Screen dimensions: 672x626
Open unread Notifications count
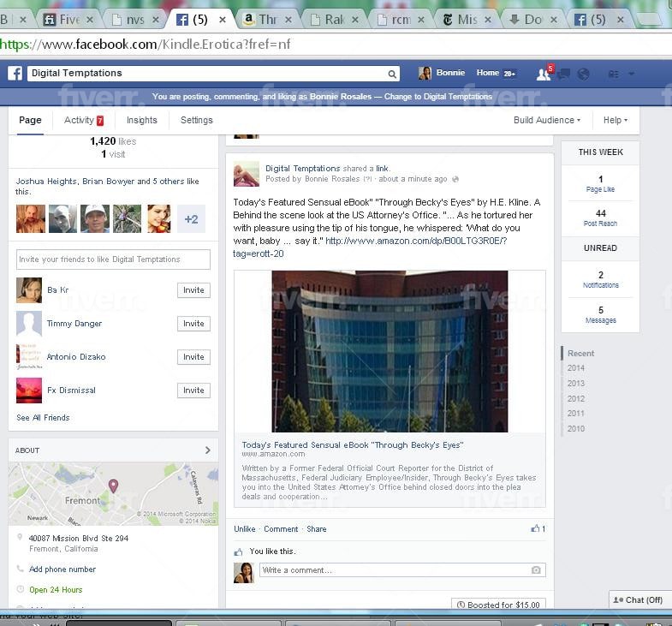coord(600,279)
